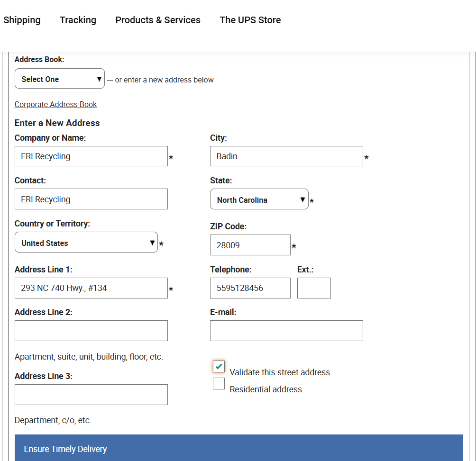Click the ZIP Code field
This screenshot has width=476, height=461.
tap(250, 245)
